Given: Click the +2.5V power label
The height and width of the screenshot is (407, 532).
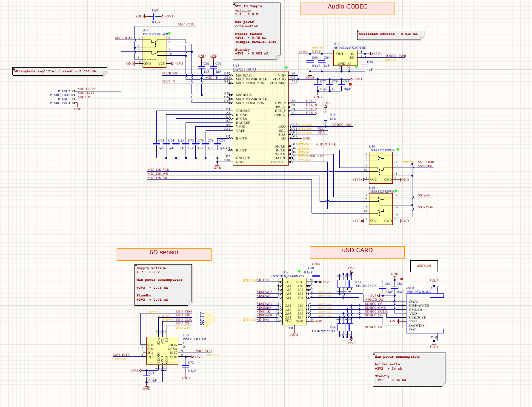Looking at the screenshot, I should (x=303, y=51).
